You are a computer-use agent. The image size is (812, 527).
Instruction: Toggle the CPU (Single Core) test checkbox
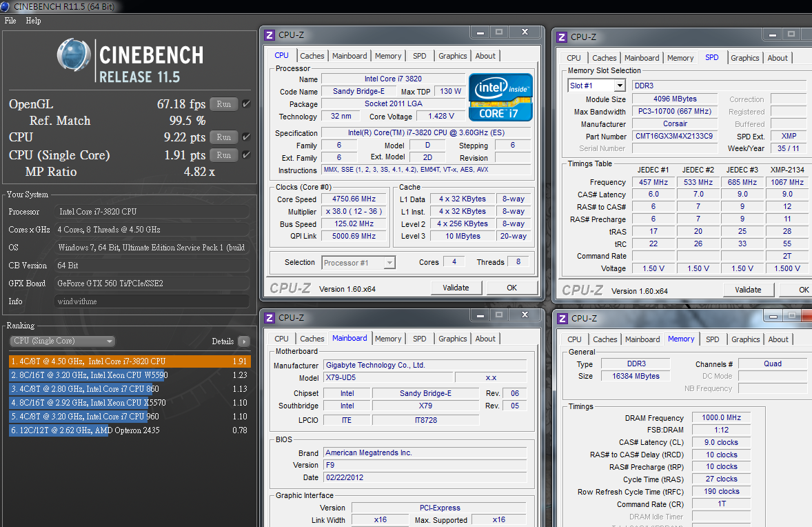click(x=247, y=155)
